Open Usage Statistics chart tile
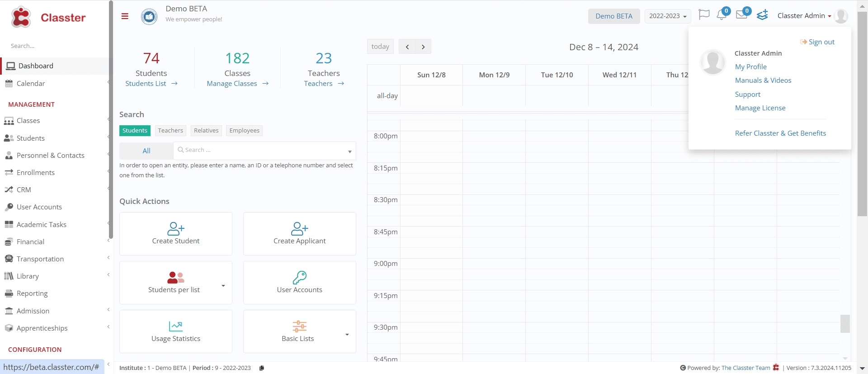 176,331
